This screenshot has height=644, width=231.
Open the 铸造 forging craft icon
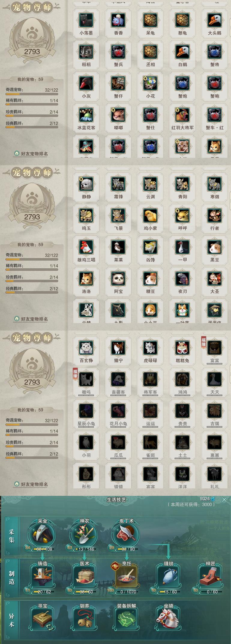[43, 575]
